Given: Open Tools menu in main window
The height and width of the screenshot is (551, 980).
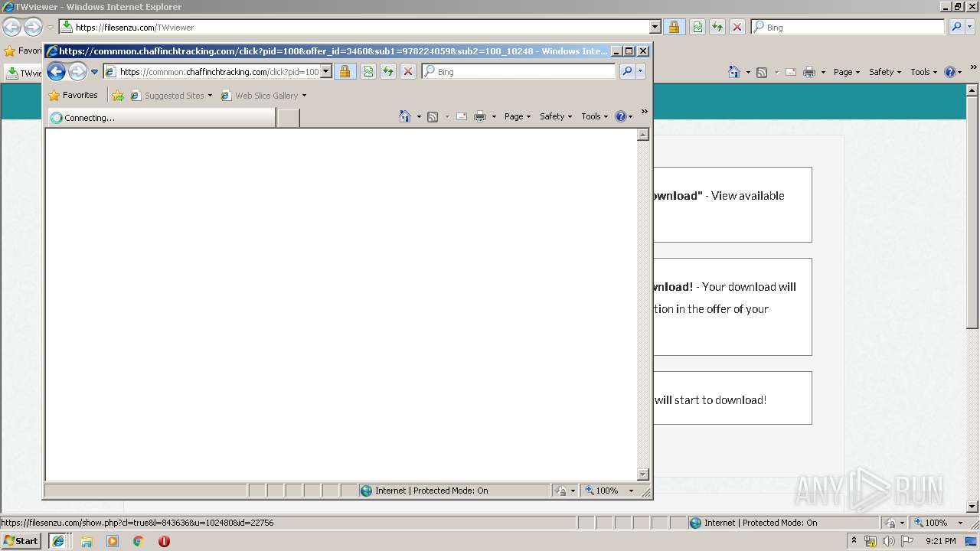Looking at the screenshot, I should [923, 72].
